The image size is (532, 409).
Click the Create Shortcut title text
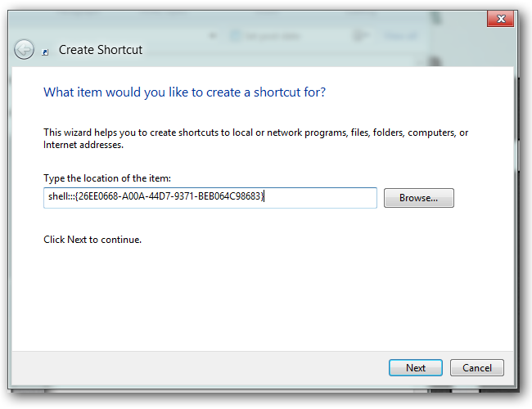pyautogui.click(x=101, y=50)
